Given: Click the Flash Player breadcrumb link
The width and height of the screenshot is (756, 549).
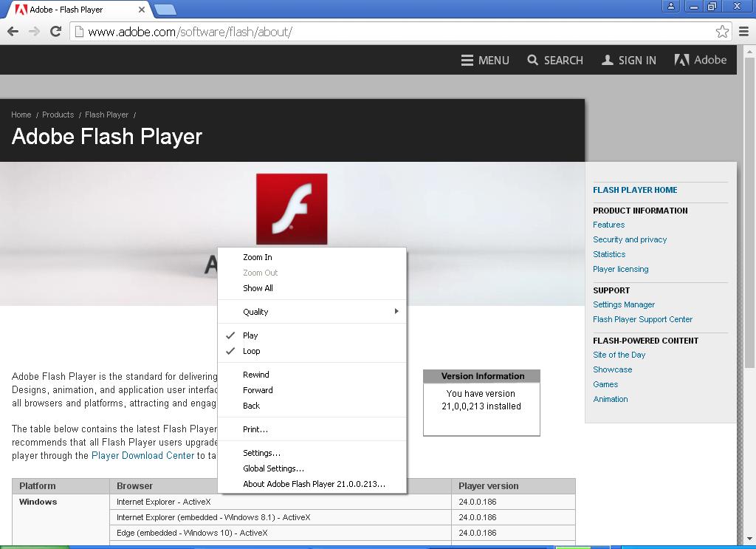Looking at the screenshot, I should [x=106, y=115].
